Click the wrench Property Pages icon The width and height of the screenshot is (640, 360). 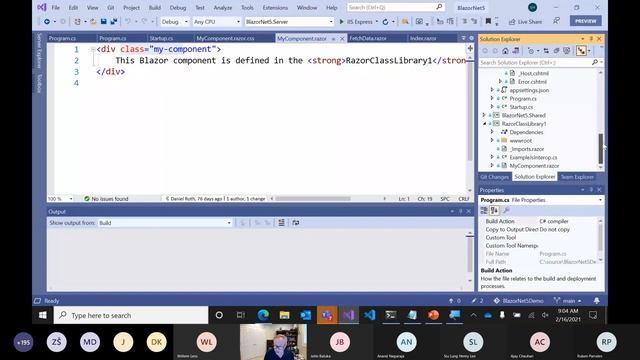coord(506,210)
